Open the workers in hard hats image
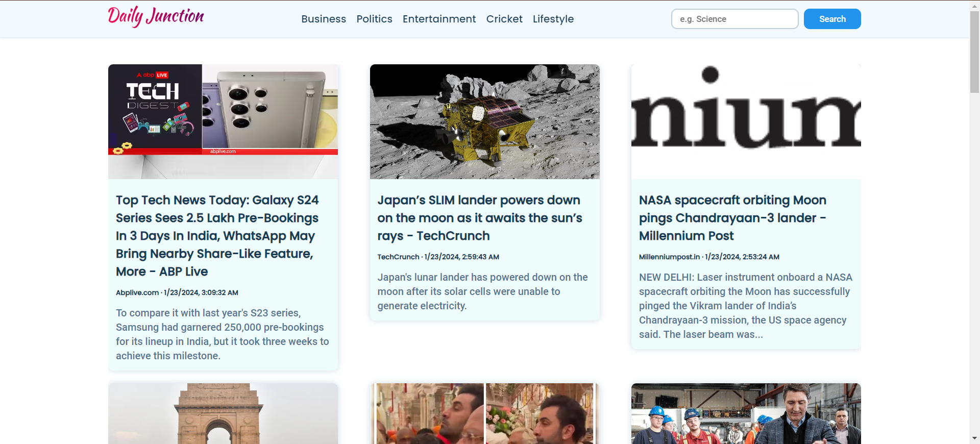This screenshot has width=980, height=444. 746,413
